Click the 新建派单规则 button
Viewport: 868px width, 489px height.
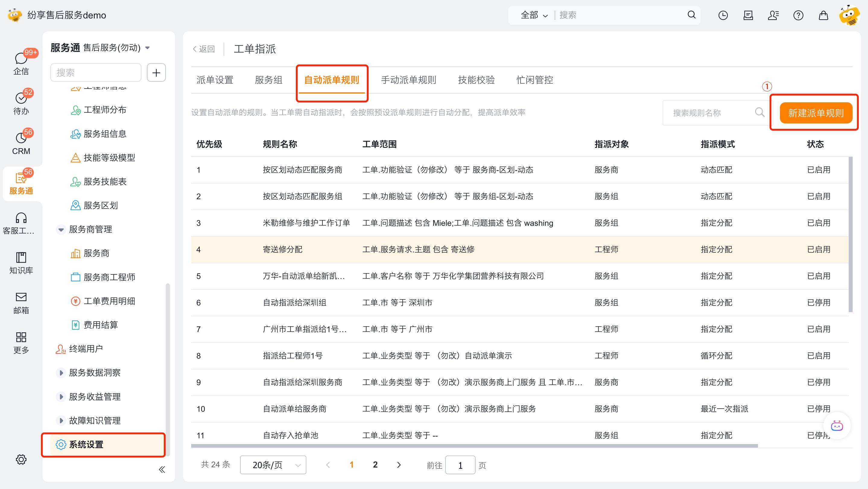(816, 113)
